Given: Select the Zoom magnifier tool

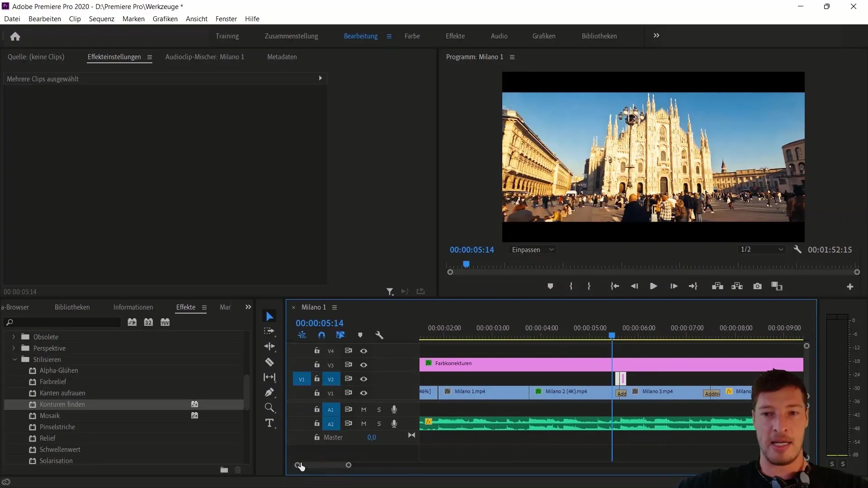Looking at the screenshot, I should click(x=269, y=408).
